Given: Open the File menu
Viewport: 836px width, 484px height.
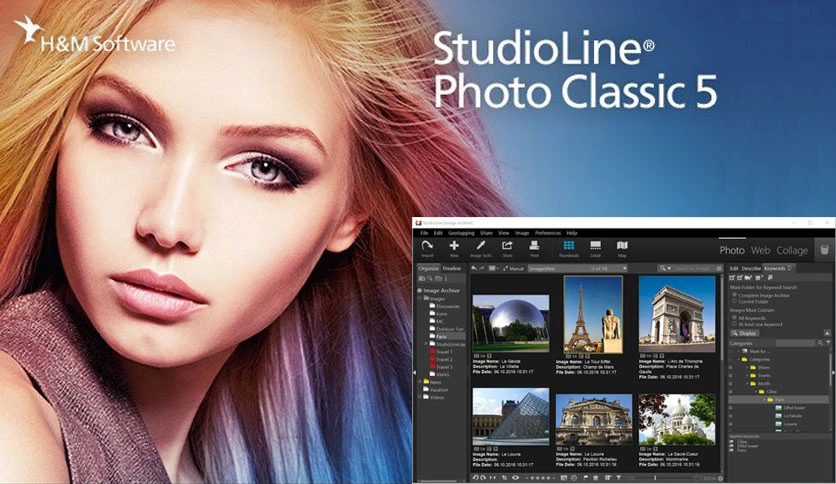Looking at the screenshot, I should pos(424,233).
